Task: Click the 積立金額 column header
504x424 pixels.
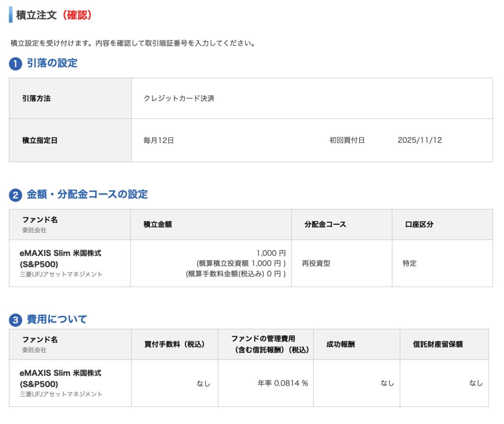Action: point(157,224)
